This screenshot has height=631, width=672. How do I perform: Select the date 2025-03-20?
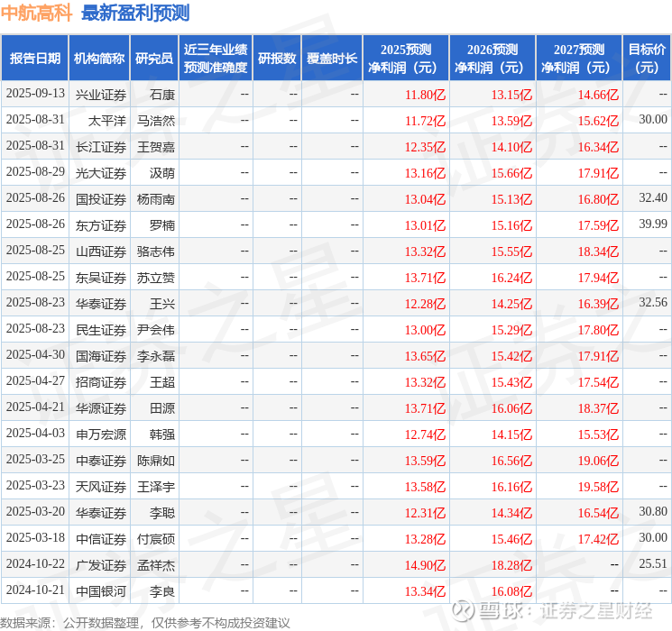pyautogui.click(x=35, y=511)
